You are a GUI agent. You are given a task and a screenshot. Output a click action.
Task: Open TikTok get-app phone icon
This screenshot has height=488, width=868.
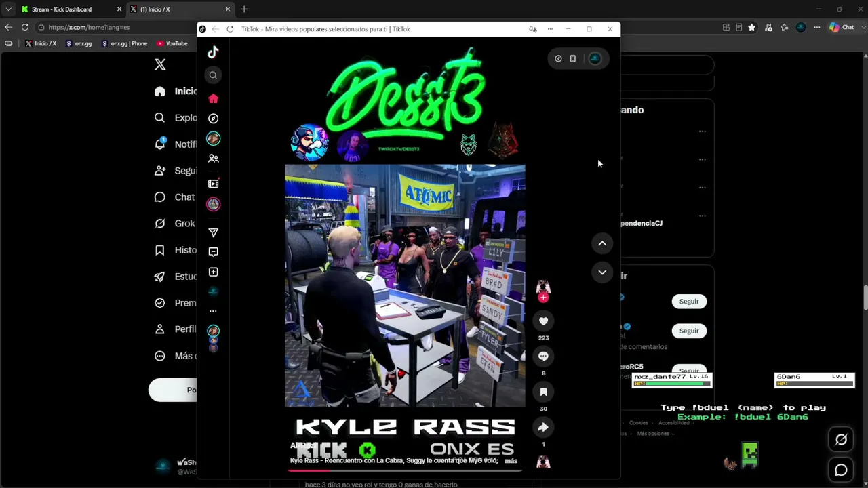[x=573, y=58]
